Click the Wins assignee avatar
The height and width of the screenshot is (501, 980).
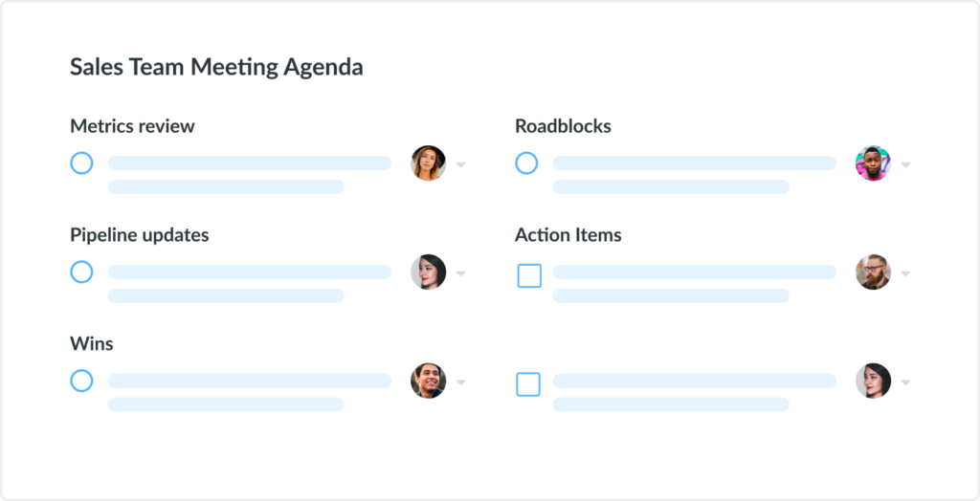(x=428, y=381)
